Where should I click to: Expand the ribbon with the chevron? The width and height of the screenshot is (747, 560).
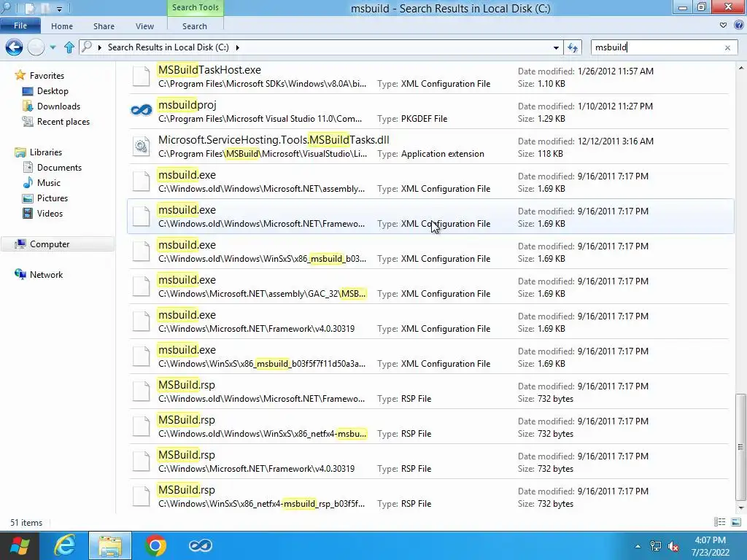click(723, 26)
